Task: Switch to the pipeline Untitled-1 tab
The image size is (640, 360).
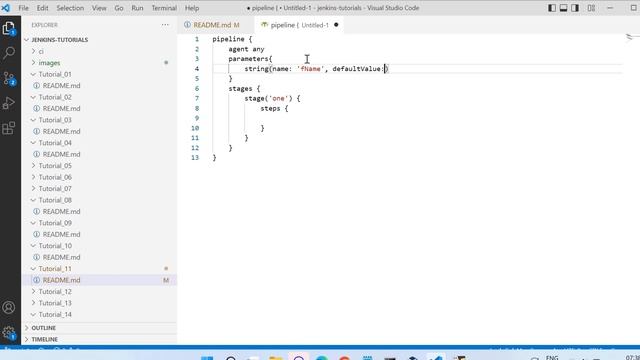Action: click(x=299, y=25)
